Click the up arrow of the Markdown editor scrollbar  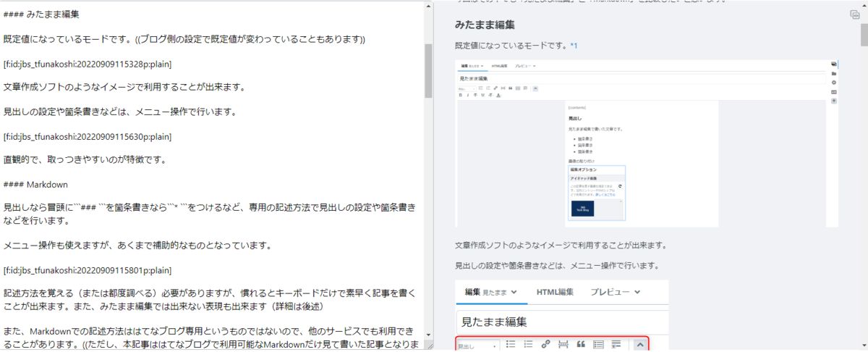428,4
